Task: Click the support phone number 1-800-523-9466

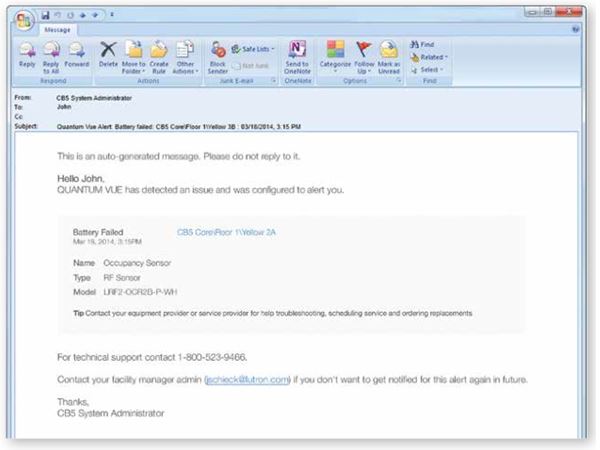Action: point(212,357)
